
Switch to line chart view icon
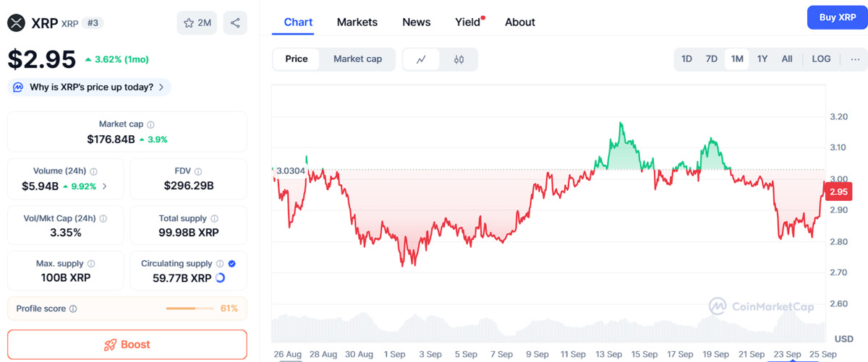click(x=421, y=59)
